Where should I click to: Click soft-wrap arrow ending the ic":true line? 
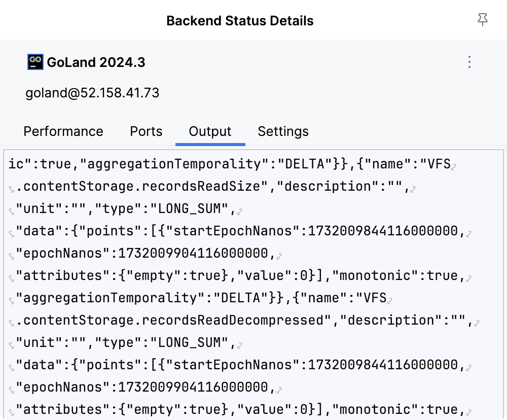click(454, 166)
